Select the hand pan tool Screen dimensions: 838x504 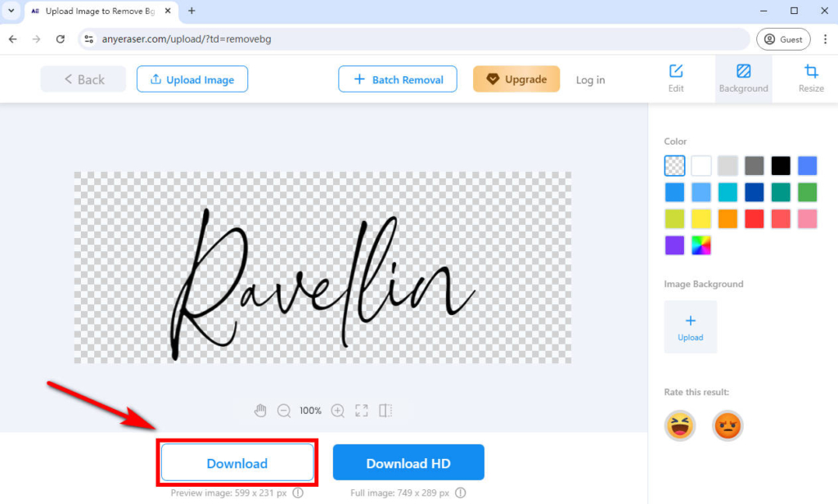pyautogui.click(x=260, y=410)
